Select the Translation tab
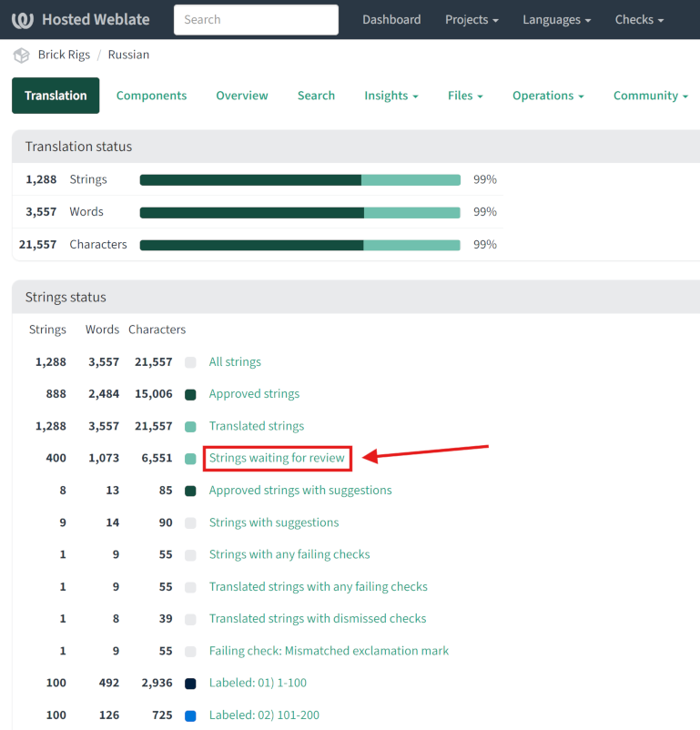Screen dimensions: 700x730 56,96
